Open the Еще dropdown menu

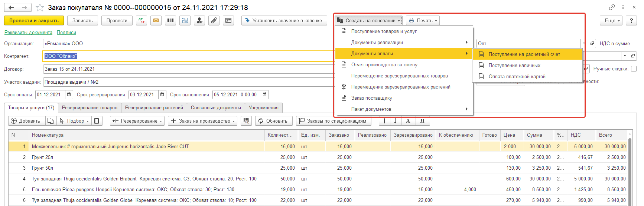coord(611,21)
